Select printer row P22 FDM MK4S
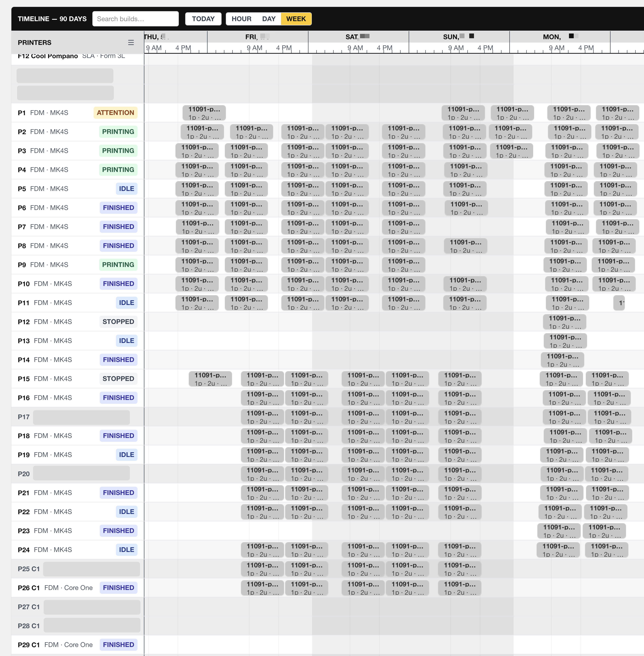This screenshot has height=656, width=644. [x=77, y=512]
